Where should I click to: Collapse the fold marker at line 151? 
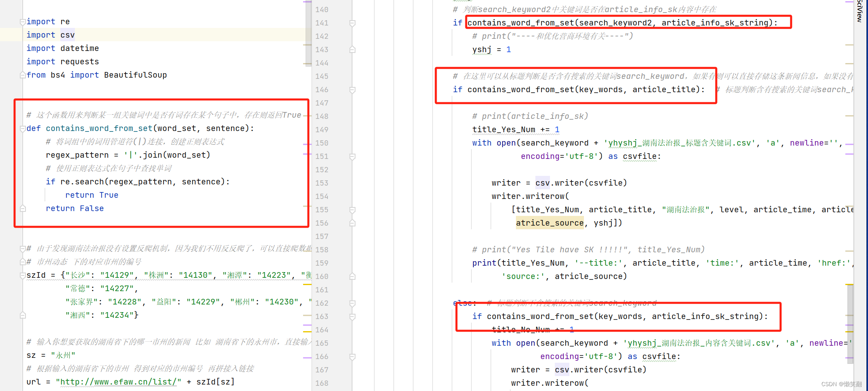(352, 157)
